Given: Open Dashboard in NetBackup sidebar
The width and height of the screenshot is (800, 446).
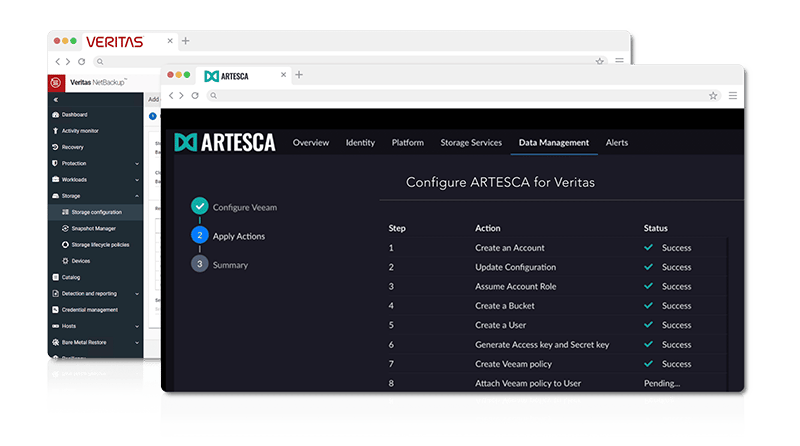Looking at the screenshot, I should pyautogui.click(x=74, y=115).
